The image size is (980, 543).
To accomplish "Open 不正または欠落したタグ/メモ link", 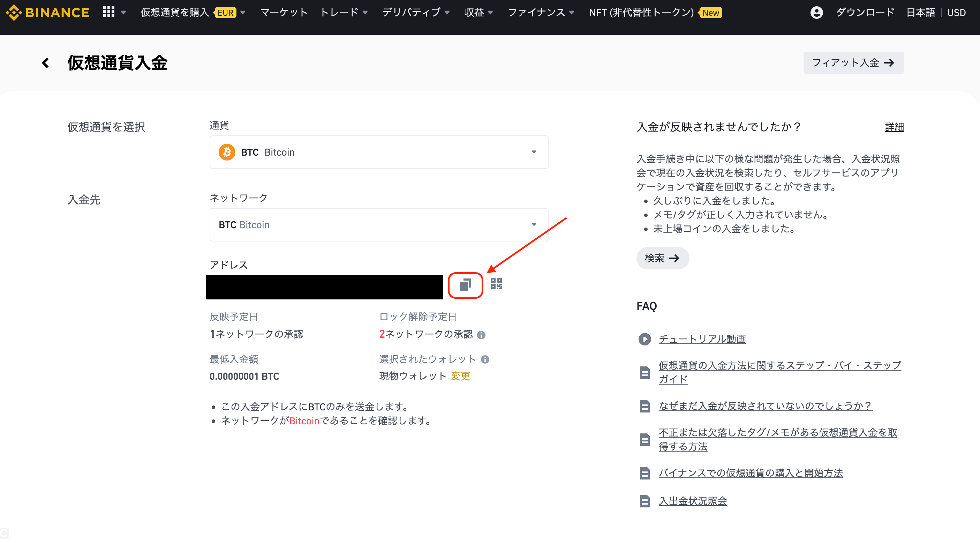I will pyautogui.click(x=778, y=439).
